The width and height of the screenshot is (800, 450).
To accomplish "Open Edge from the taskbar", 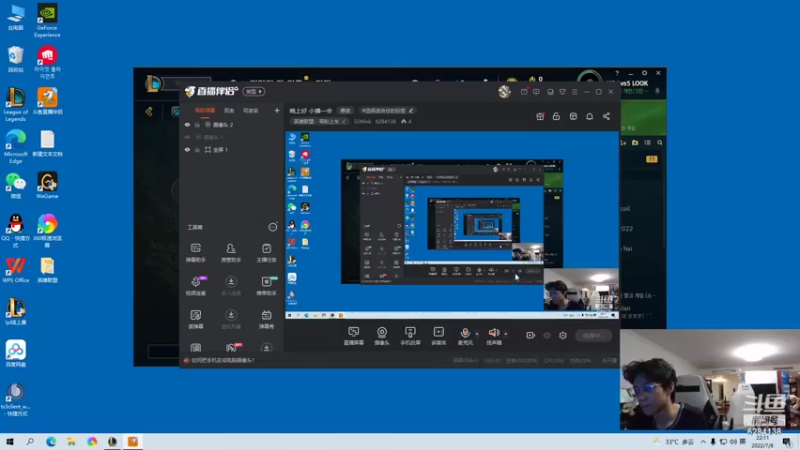I will pyautogui.click(x=51, y=441).
